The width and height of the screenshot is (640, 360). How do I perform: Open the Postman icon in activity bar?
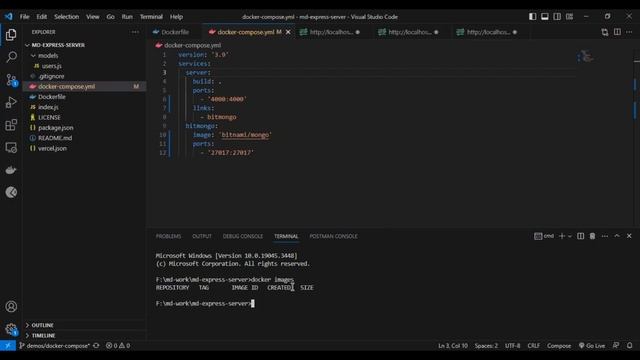11,192
